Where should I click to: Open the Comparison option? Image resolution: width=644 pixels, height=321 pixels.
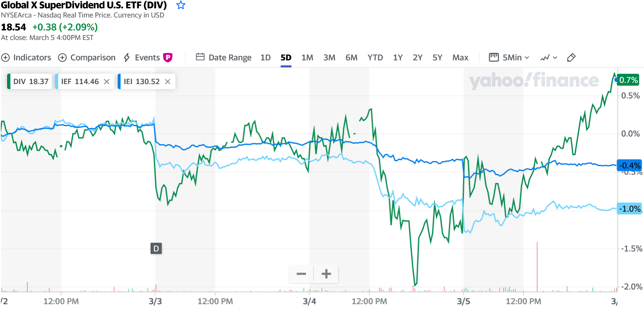pos(87,57)
